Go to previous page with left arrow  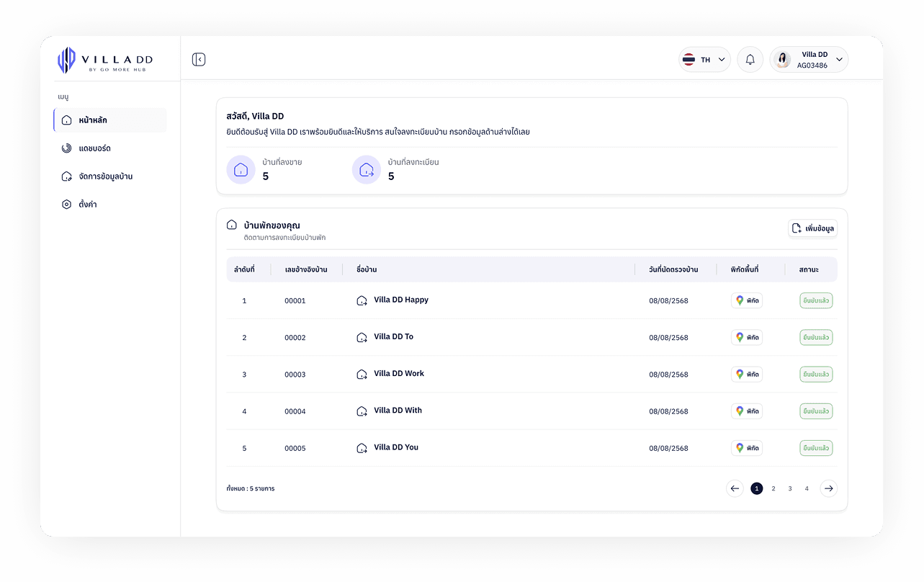tap(735, 488)
